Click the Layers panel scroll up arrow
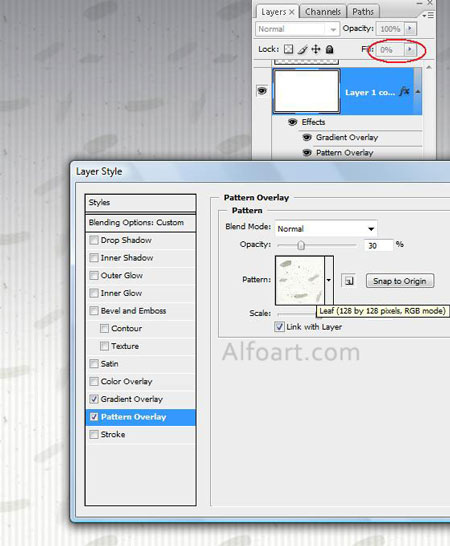This screenshot has width=450, height=546. tap(429, 67)
